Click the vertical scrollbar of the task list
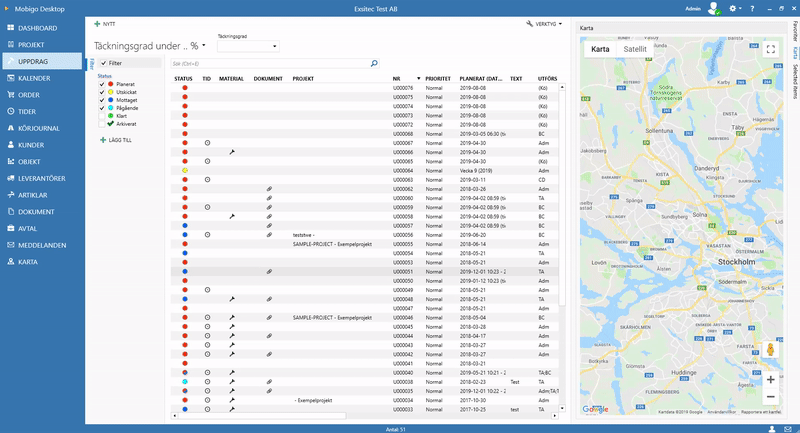This screenshot has height=433, width=800. (x=562, y=198)
